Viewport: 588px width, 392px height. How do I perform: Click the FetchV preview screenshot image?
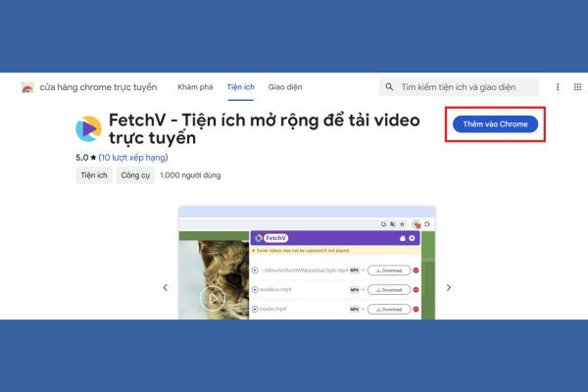point(307,263)
